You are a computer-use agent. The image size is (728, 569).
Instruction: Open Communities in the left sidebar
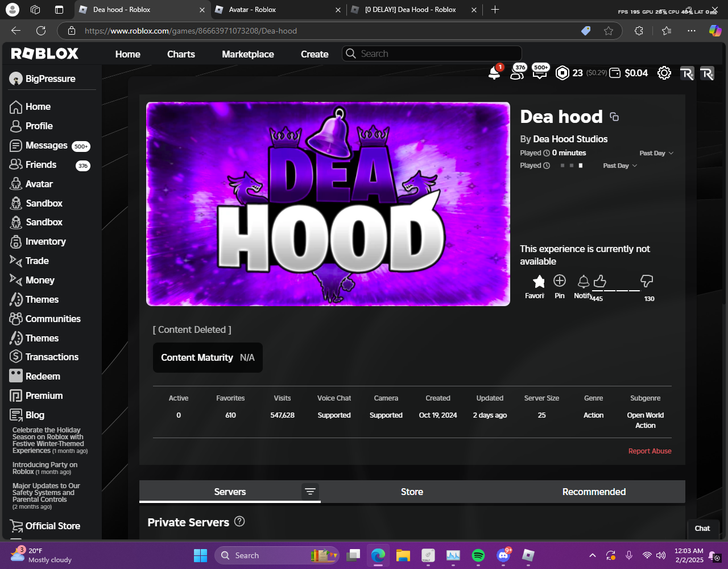tap(45, 319)
